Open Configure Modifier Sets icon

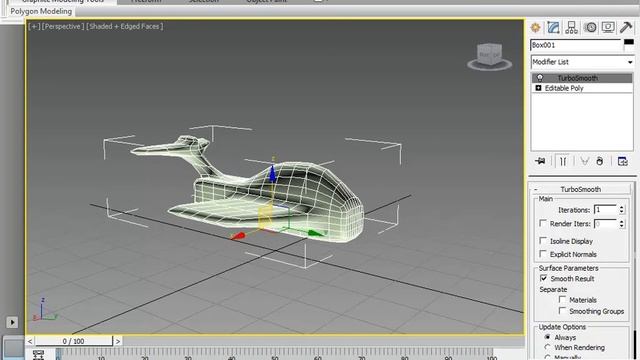pos(622,161)
